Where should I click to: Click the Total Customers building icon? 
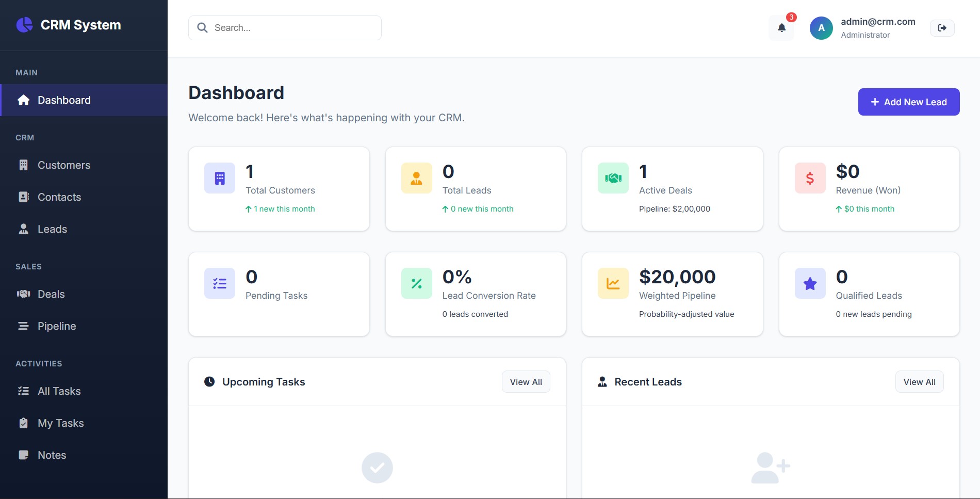220,179
